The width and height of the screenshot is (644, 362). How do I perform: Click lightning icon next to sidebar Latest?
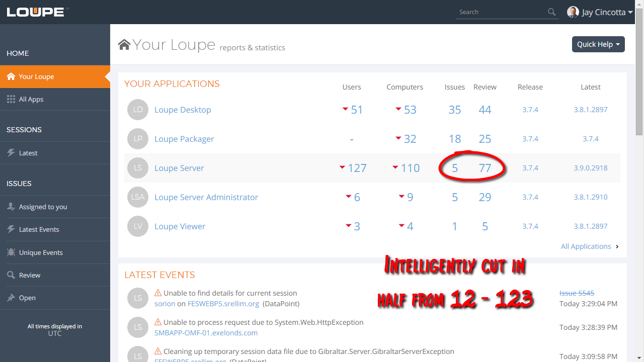click(11, 153)
